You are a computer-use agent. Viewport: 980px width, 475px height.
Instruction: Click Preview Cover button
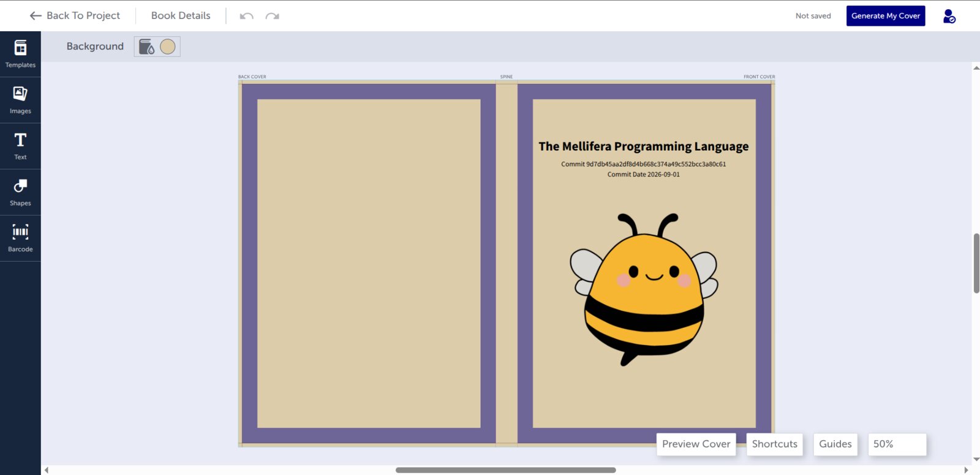pos(696,444)
